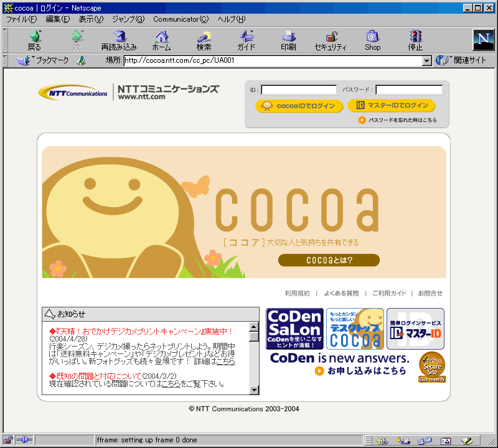Click the main cocoa mascot banner
This screenshot has height=448, width=498.
pyautogui.click(x=244, y=212)
